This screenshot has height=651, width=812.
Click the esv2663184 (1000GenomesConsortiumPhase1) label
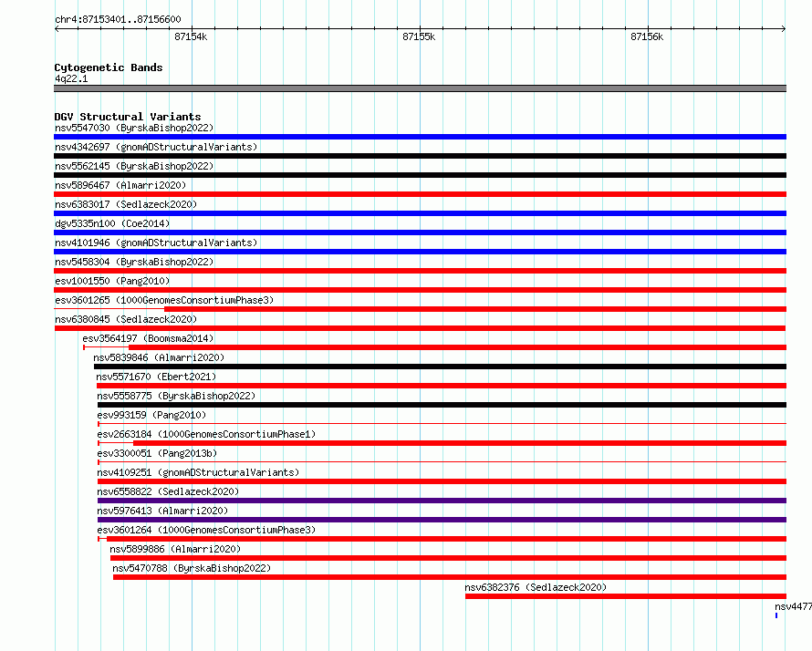point(206,434)
